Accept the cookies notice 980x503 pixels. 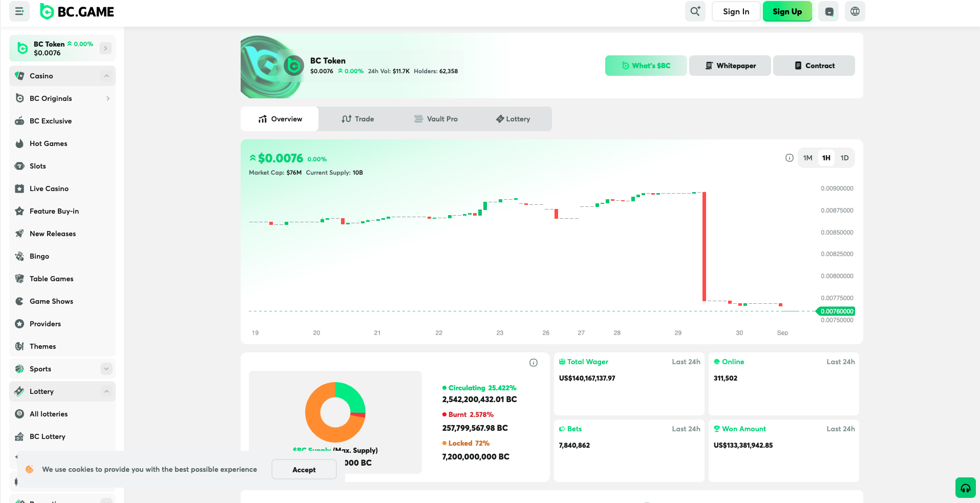[304, 469]
